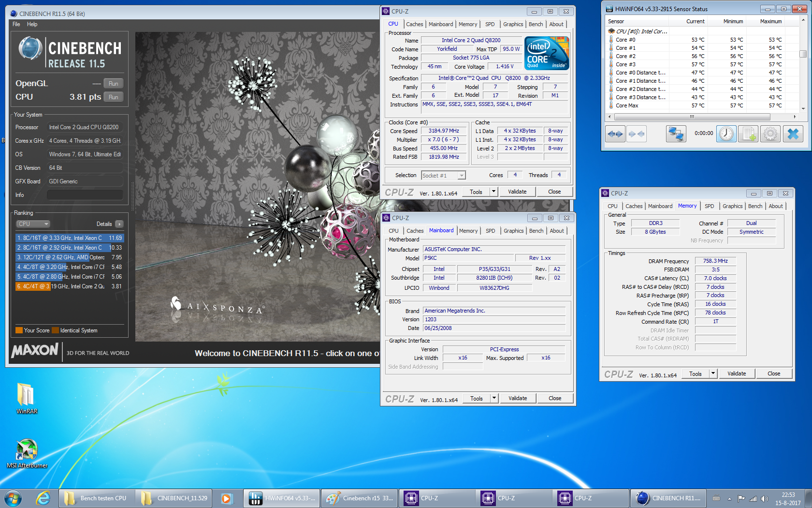Open HWiNFO sensor settings gear icon
This screenshot has height=508, width=812.
coord(770,134)
